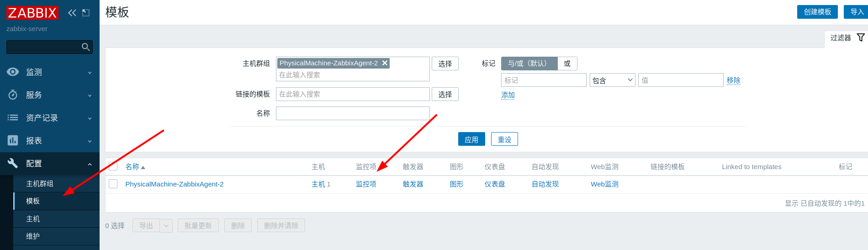868x250 pixels.
Task: Focus the 名称 filter input
Action: click(353, 113)
